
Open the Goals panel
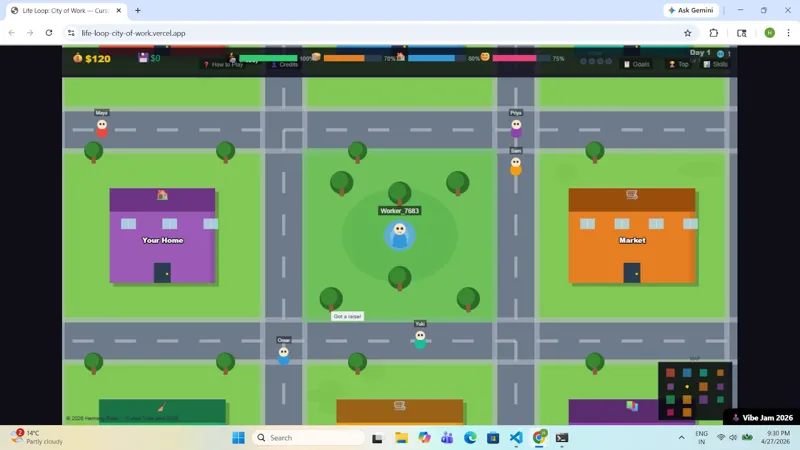637,64
